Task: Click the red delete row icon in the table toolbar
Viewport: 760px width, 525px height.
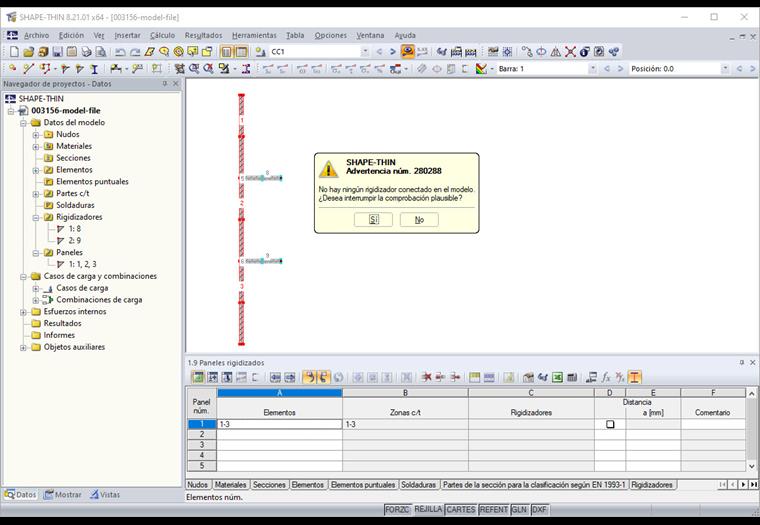Action: 427,377
